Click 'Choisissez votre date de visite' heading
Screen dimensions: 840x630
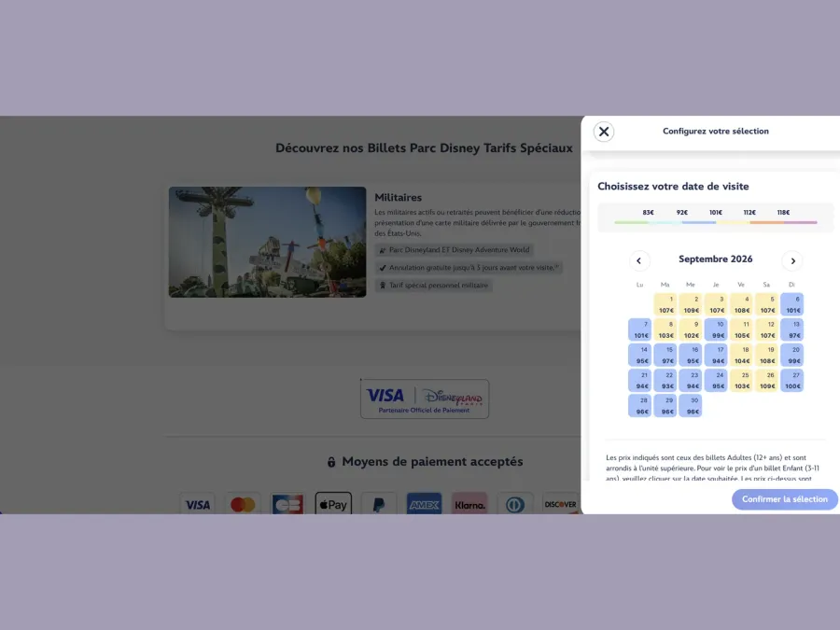pos(673,187)
